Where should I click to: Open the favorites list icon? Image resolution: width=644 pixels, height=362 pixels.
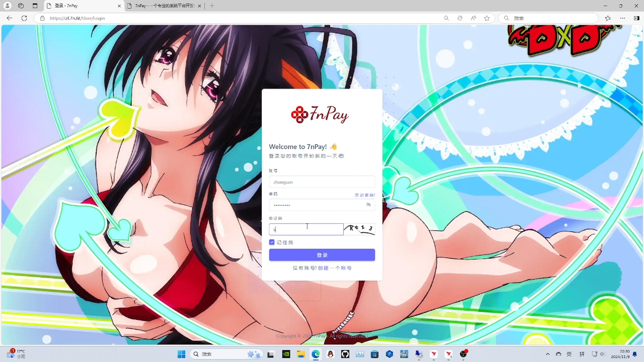click(x=608, y=18)
